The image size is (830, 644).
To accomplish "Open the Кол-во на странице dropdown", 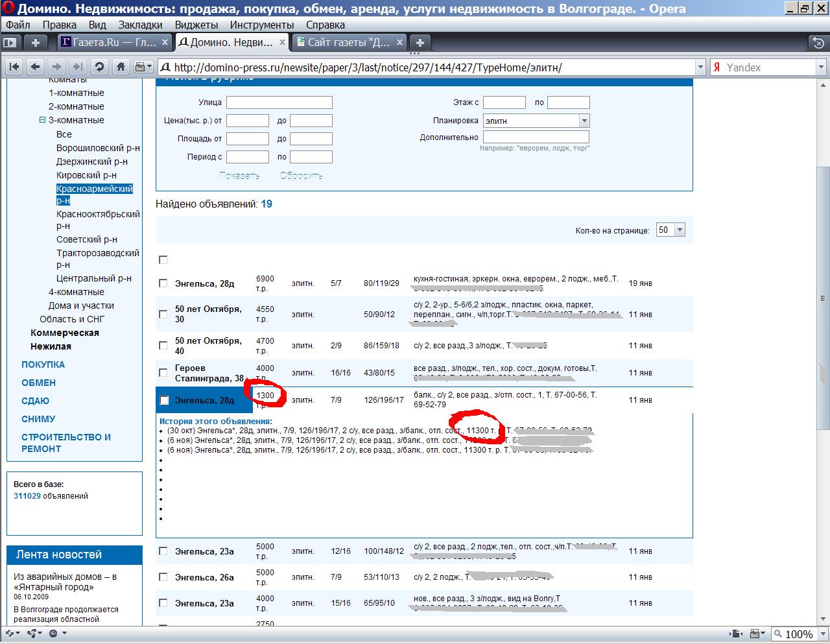I will (x=679, y=230).
